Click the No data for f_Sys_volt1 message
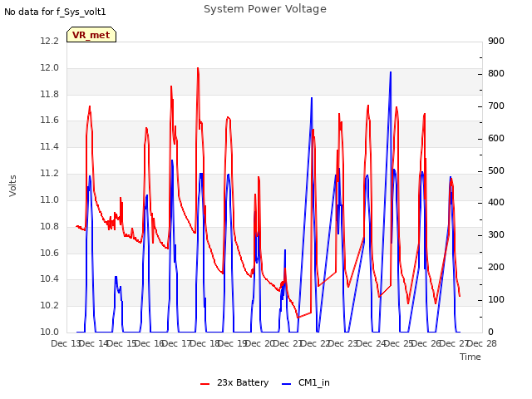Viewport: 532px width, 399px height. click(x=55, y=12)
